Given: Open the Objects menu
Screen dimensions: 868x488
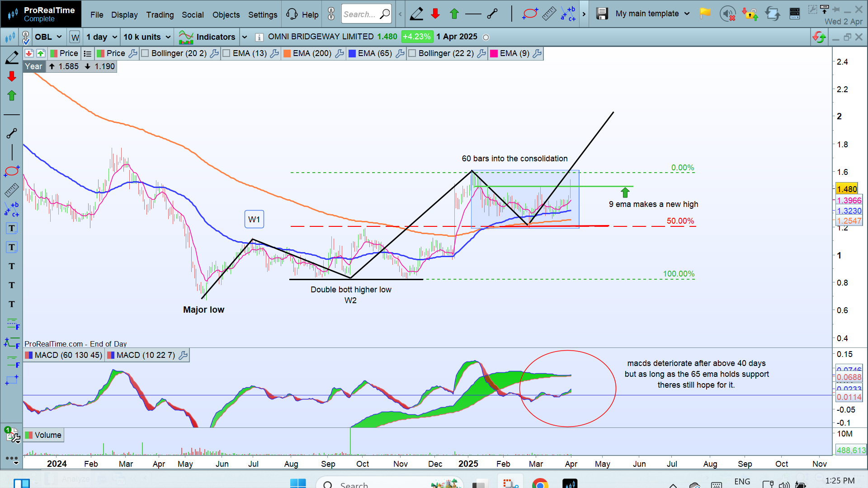Looking at the screenshot, I should pos(226,14).
